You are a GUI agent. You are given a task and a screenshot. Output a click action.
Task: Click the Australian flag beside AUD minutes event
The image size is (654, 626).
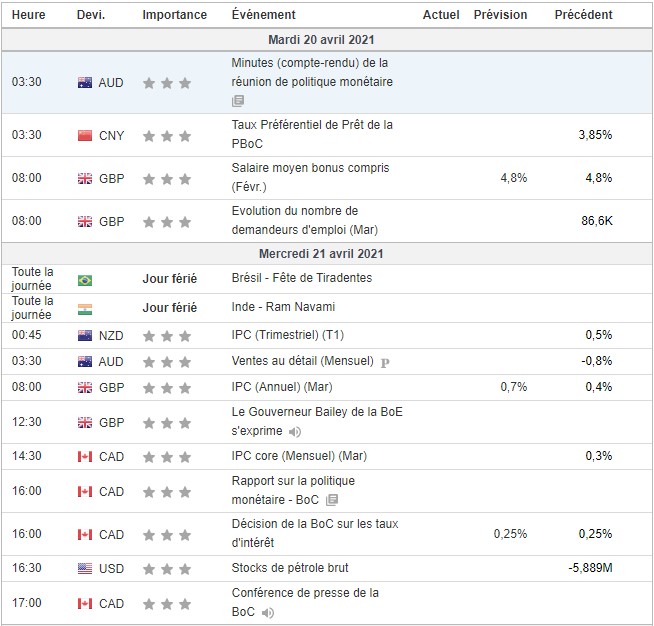85,83
